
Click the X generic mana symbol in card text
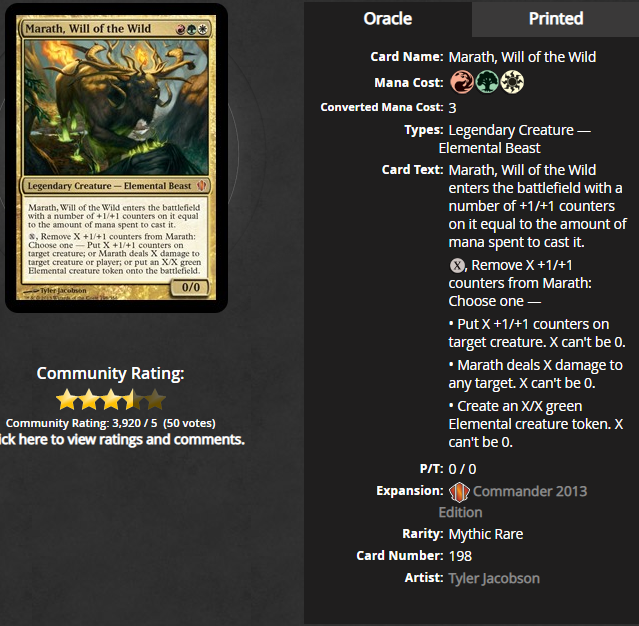pos(457,266)
